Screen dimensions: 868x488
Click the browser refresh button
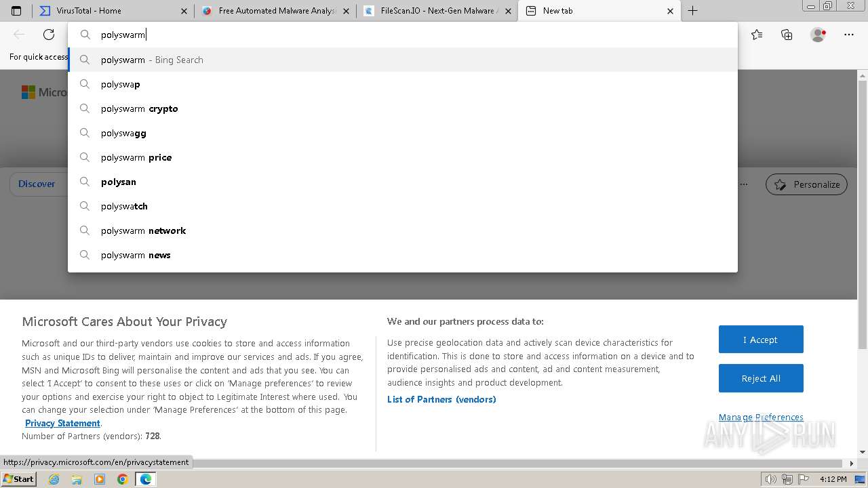point(49,35)
